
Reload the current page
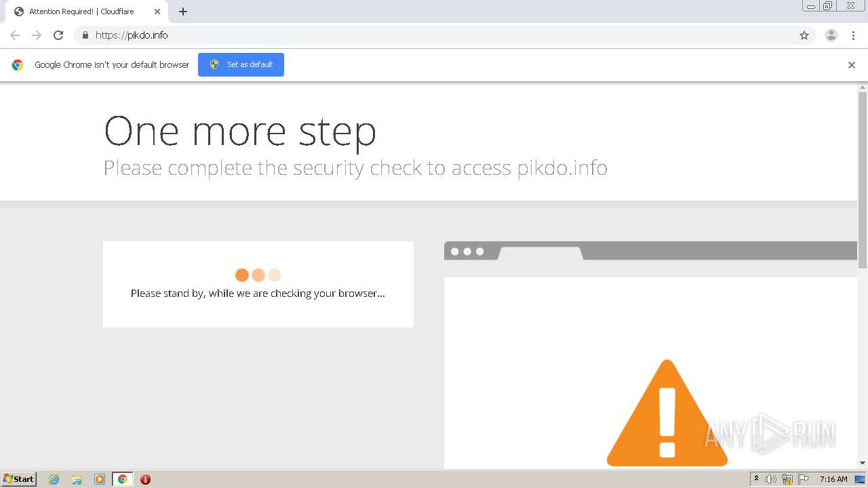pyautogui.click(x=58, y=35)
